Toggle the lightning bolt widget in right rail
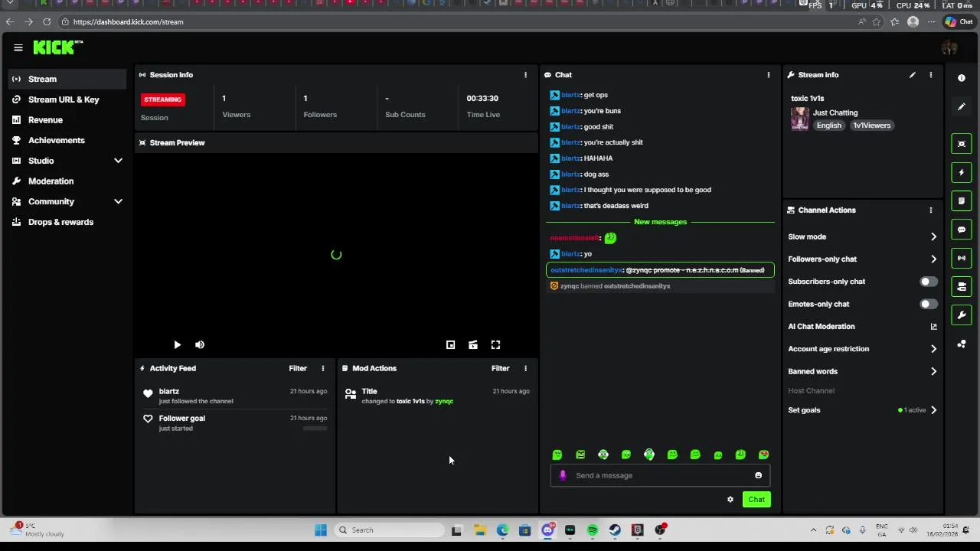 [962, 173]
